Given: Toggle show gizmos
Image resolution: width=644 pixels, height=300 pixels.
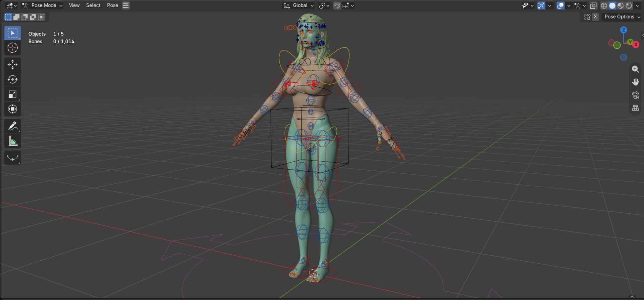Looking at the screenshot, I should tap(541, 5).
